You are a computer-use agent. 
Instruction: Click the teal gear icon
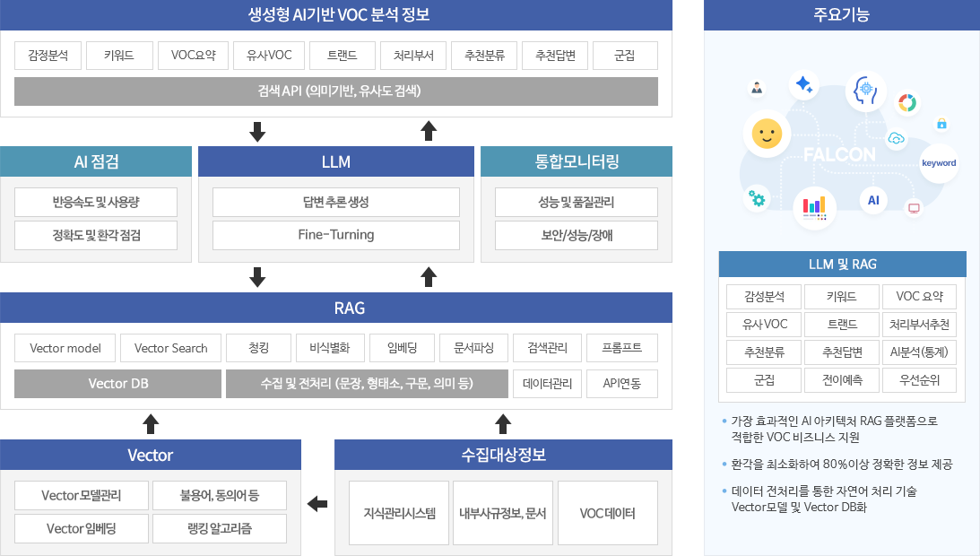758,199
